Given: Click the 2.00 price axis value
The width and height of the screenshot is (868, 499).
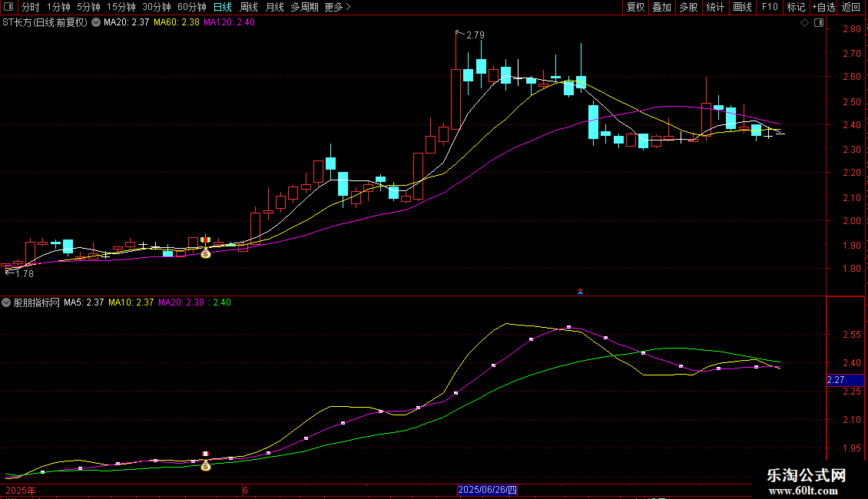Looking at the screenshot, I should (x=851, y=221).
